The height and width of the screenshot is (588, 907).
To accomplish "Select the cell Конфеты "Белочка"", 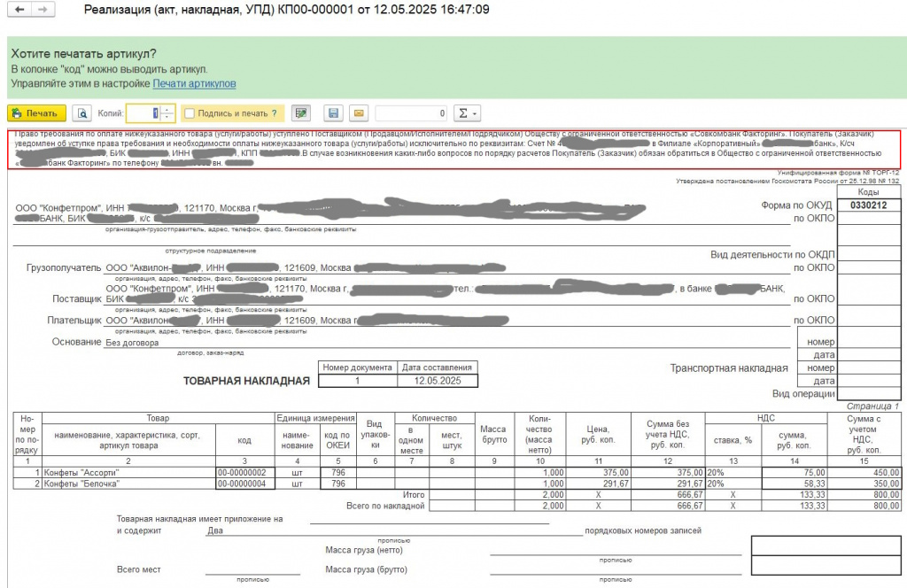I will pyautogui.click(x=129, y=484).
